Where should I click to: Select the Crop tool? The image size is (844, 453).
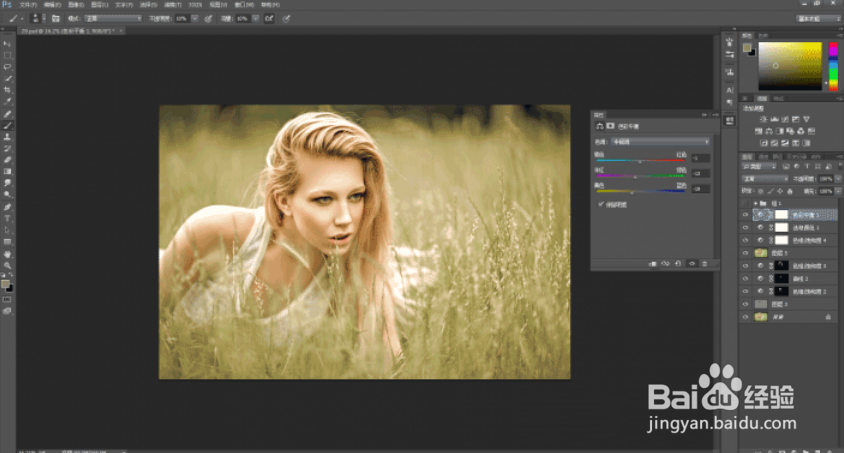[7, 90]
